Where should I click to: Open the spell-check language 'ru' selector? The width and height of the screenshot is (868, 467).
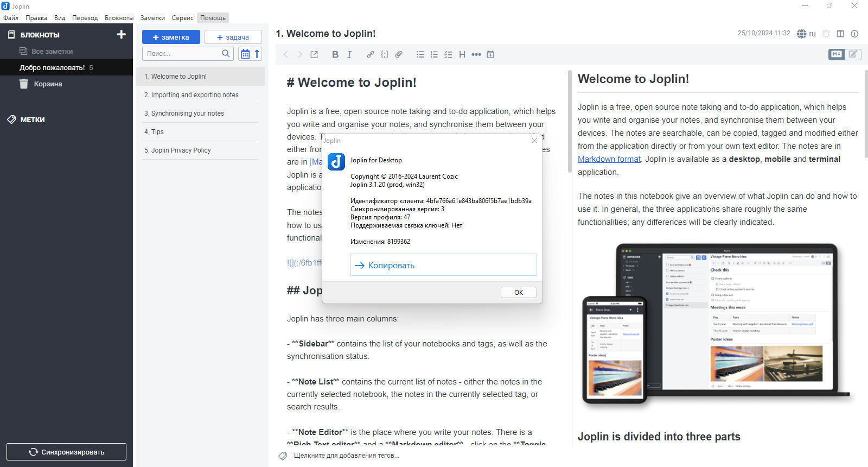coord(806,34)
